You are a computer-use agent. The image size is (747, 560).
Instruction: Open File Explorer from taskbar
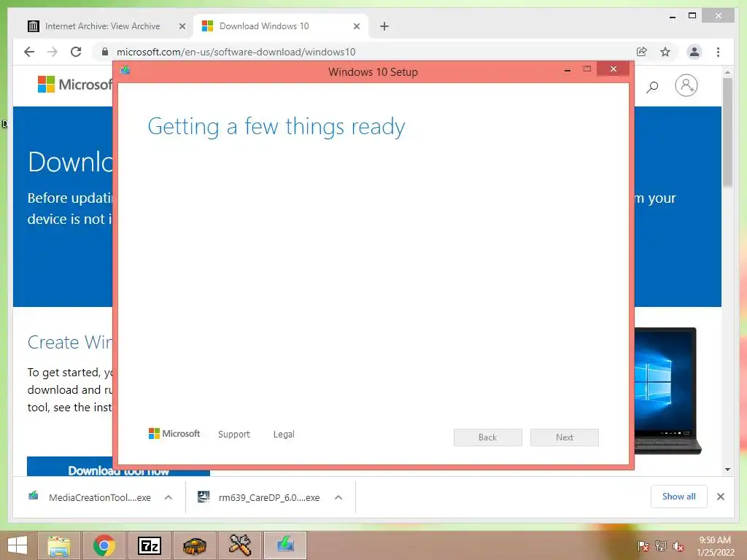click(58, 545)
